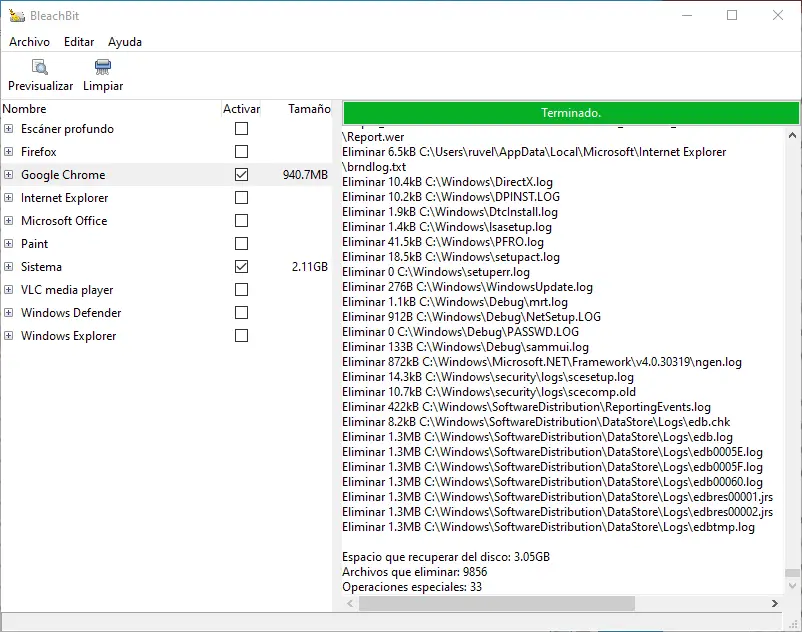Expand the Escáner profundo tree node
Image resolution: width=802 pixels, height=632 pixels.
(x=8, y=128)
